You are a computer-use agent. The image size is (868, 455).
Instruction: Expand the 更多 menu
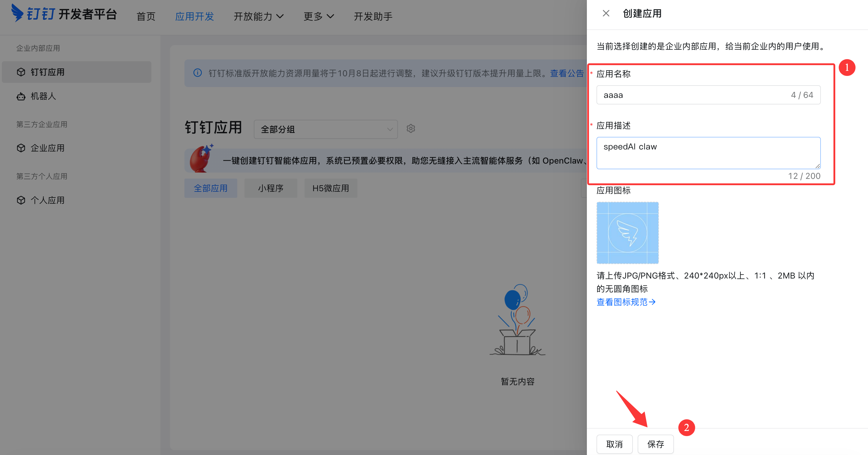(x=318, y=16)
